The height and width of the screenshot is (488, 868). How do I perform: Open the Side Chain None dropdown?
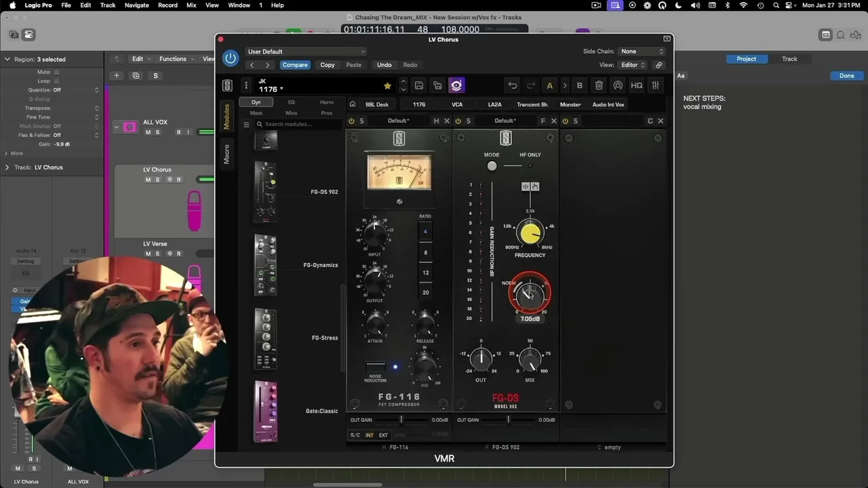click(x=642, y=52)
